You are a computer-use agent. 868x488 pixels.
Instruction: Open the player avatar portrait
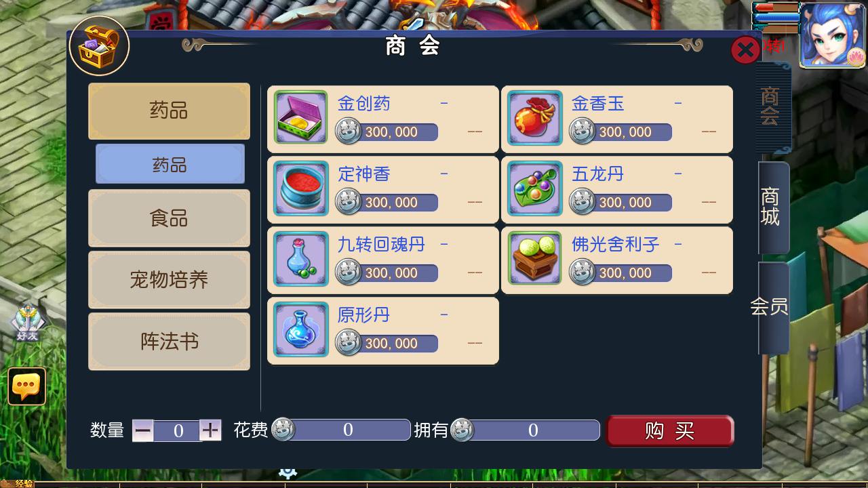[833, 35]
